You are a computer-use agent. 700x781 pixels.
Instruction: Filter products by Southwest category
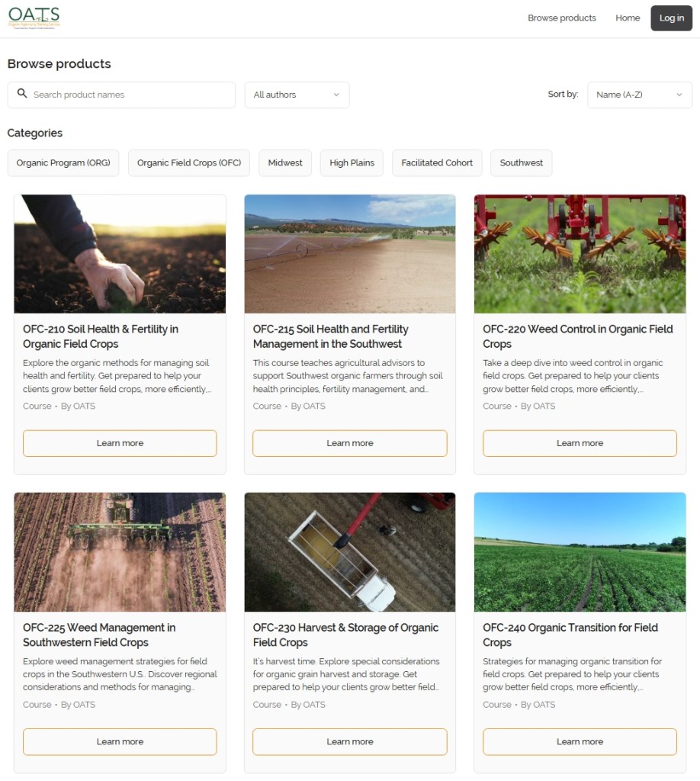coord(522,163)
